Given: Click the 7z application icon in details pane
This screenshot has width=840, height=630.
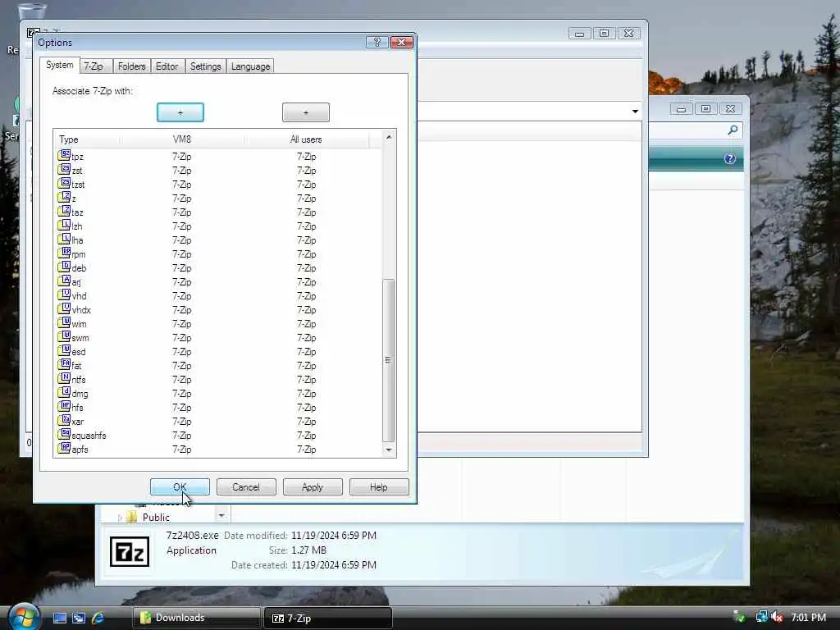Looking at the screenshot, I should point(130,551).
